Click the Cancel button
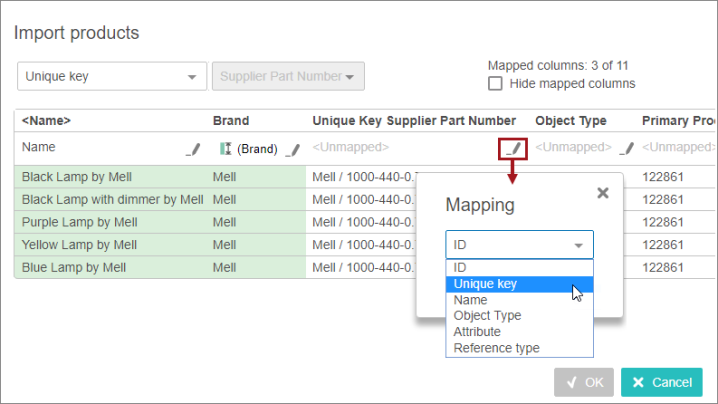The width and height of the screenshot is (718, 404). [x=661, y=382]
